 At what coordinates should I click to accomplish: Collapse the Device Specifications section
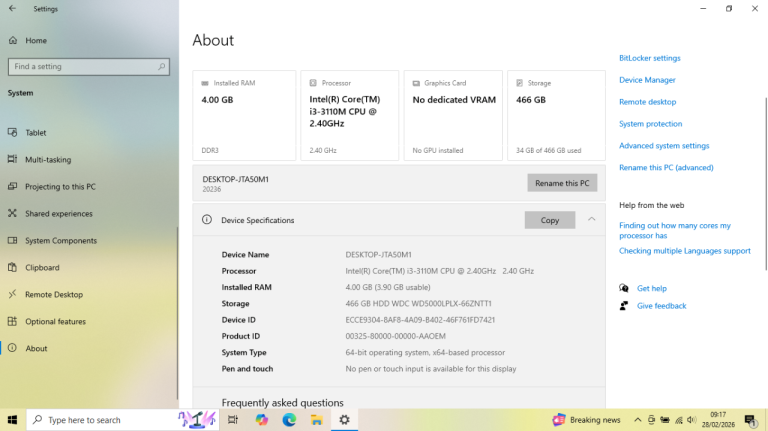(x=591, y=219)
